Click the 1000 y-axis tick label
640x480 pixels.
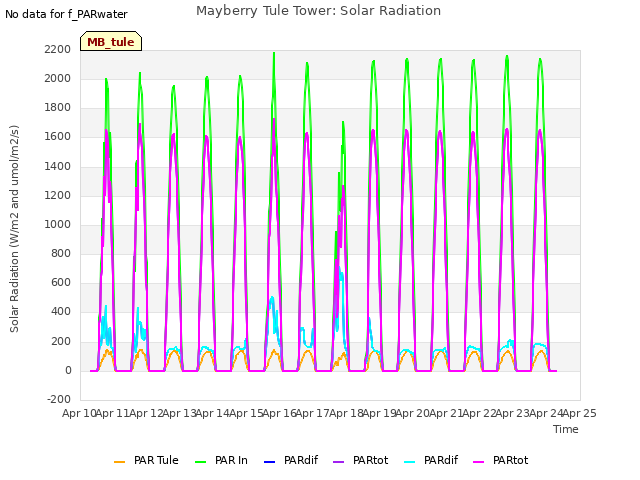58,224
